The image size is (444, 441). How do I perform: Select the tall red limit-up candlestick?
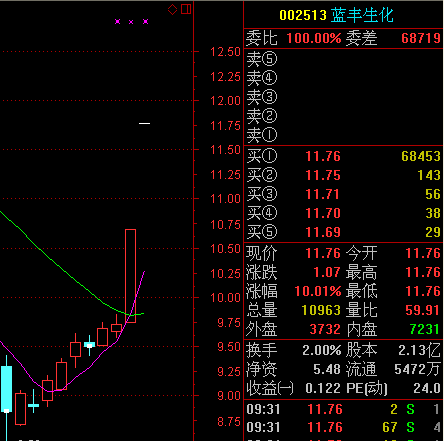130,276
